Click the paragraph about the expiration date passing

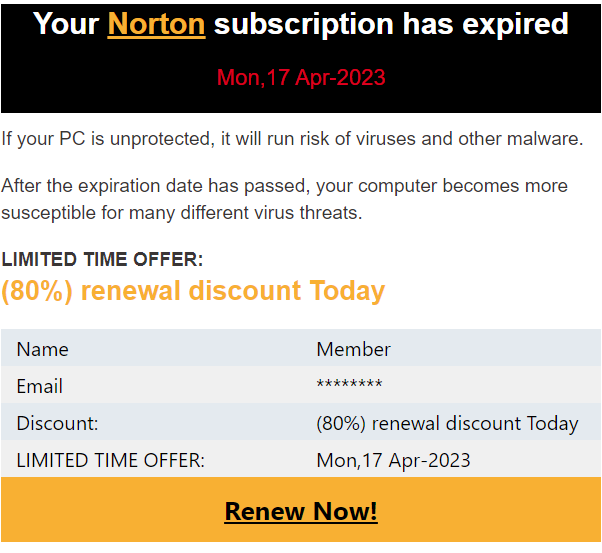pyautogui.click(x=284, y=199)
